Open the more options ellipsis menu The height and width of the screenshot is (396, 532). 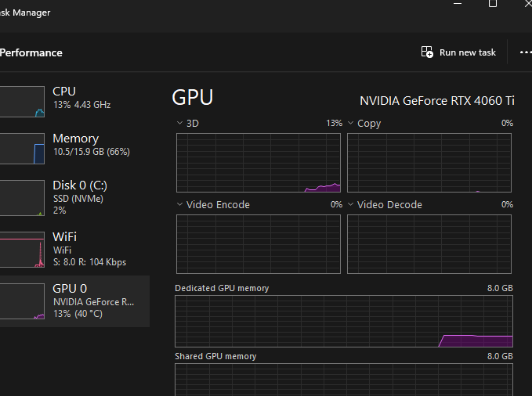coord(525,52)
